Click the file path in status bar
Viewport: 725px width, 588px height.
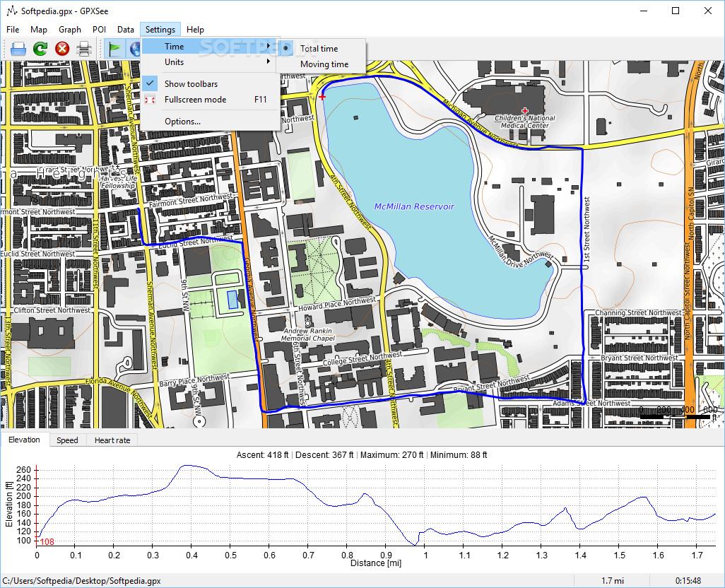pyautogui.click(x=81, y=581)
